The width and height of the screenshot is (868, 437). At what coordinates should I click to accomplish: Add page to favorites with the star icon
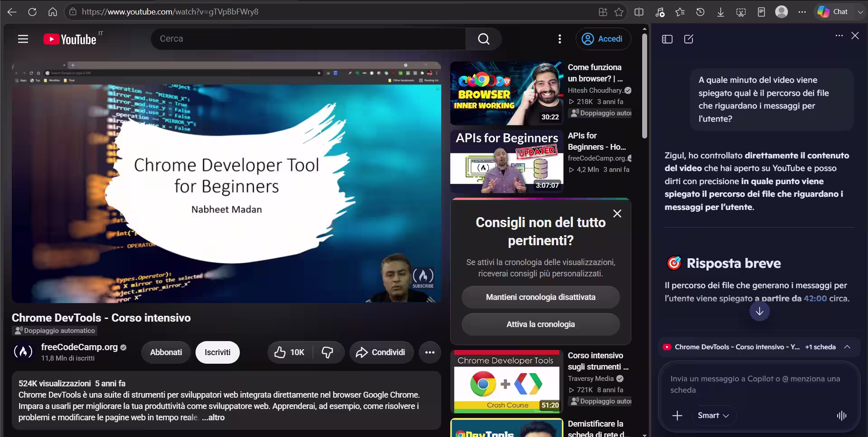coord(619,12)
